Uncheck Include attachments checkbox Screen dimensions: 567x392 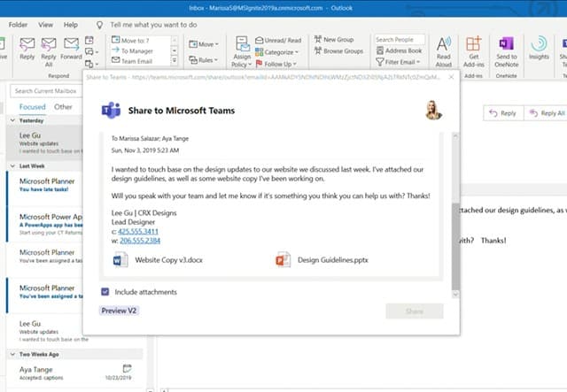(105, 291)
